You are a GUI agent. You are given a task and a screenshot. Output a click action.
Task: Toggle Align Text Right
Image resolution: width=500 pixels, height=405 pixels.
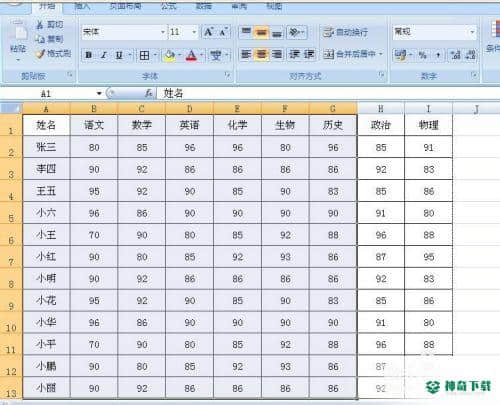point(277,54)
